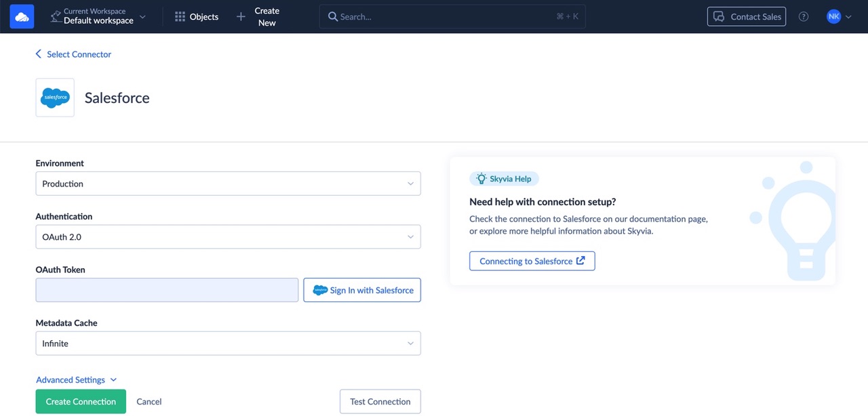The width and height of the screenshot is (868, 416).
Task: Click the plus icon for Create New
Action: coord(241,17)
